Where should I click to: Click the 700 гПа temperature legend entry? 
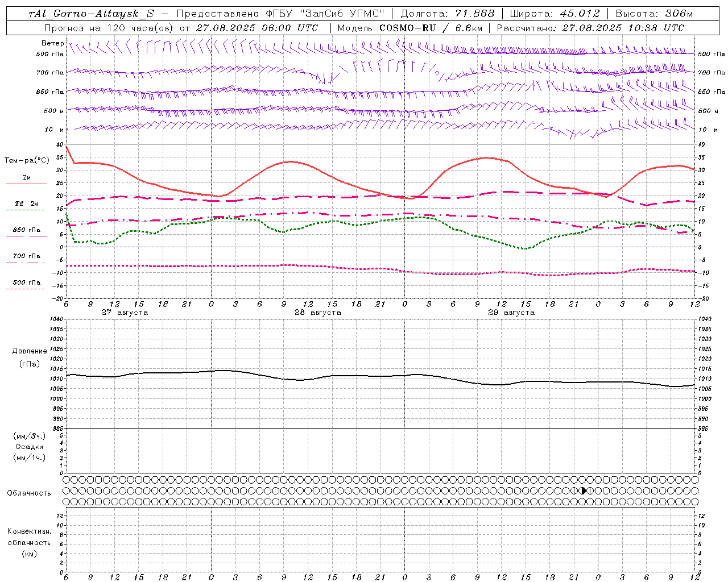click(26, 256)
